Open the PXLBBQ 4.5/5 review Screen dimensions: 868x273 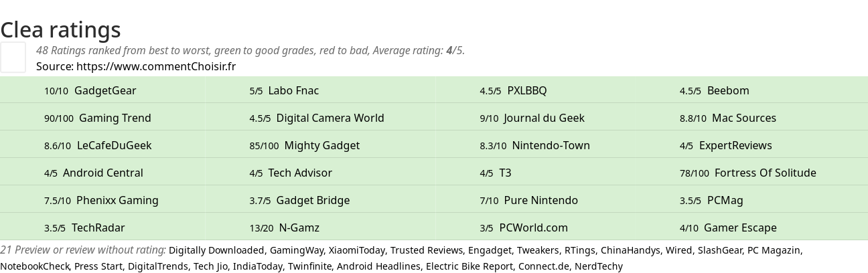pos(513,90)
